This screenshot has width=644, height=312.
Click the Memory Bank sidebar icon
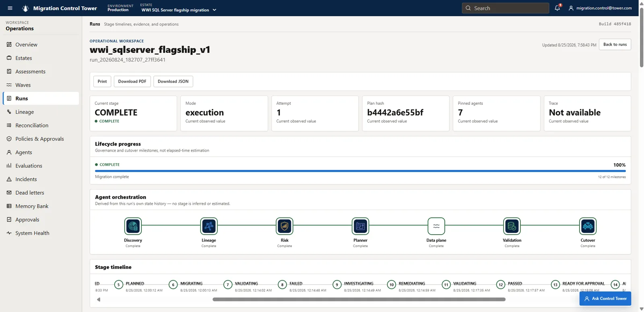pyautogui.click(x=9, y=206)
